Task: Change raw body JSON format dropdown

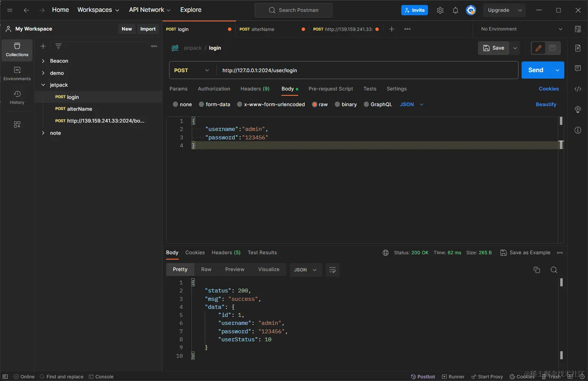Action: [x=412, y=104]
